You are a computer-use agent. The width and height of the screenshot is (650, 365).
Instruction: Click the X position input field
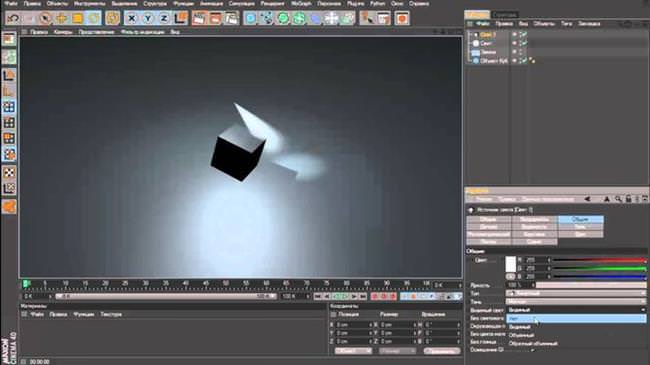tap(353, 324)
